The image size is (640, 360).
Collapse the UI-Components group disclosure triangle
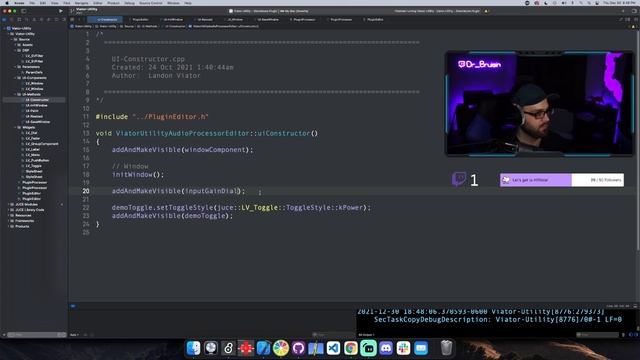[16, 78]
